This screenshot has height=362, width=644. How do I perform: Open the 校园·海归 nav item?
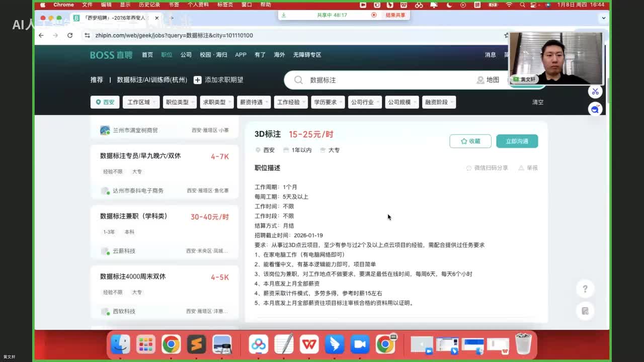pyautogui.click(x=213, y=55)
